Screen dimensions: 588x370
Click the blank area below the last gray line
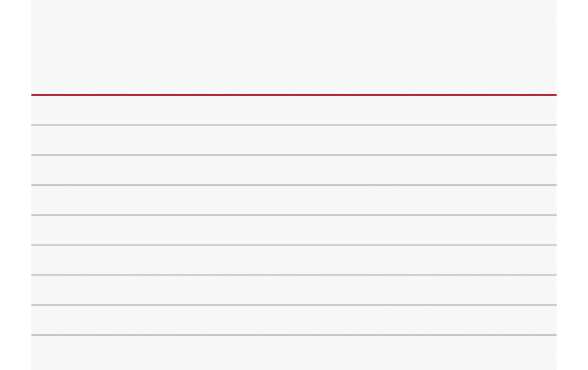[x=294, y=353]
